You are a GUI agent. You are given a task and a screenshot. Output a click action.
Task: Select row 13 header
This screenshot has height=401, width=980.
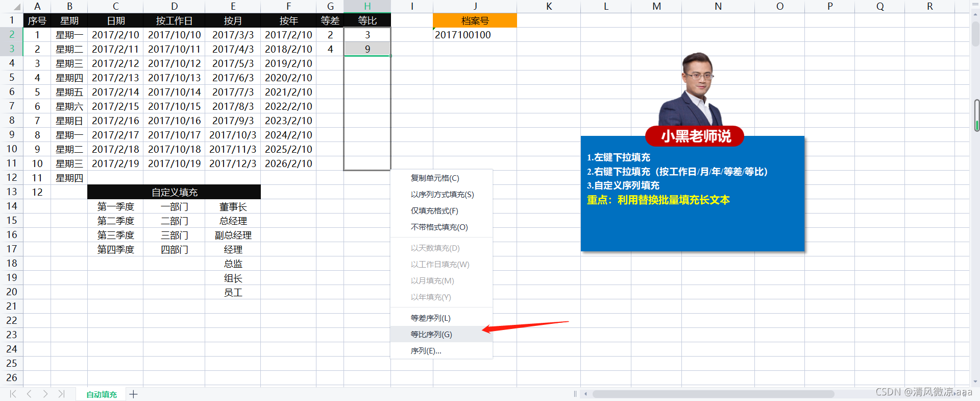click(x=11, y=192)
